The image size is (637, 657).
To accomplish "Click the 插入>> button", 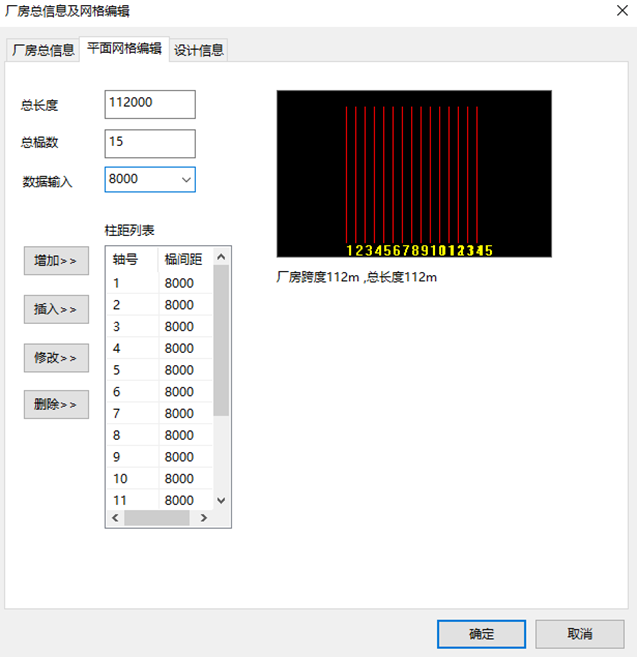I will [56, 309].
